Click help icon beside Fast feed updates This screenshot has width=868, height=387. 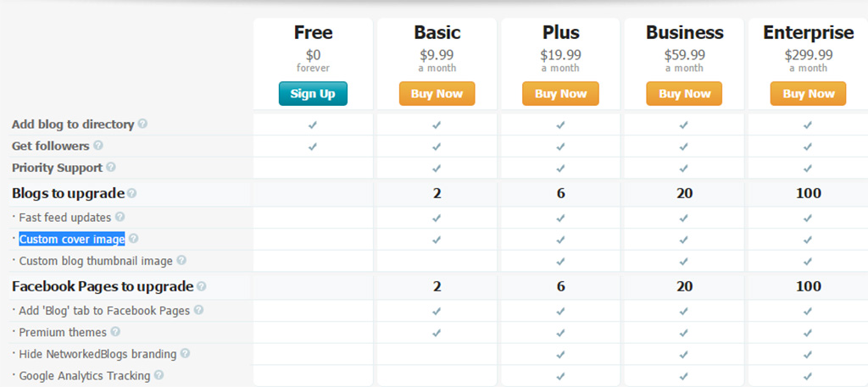coord(120,218)
